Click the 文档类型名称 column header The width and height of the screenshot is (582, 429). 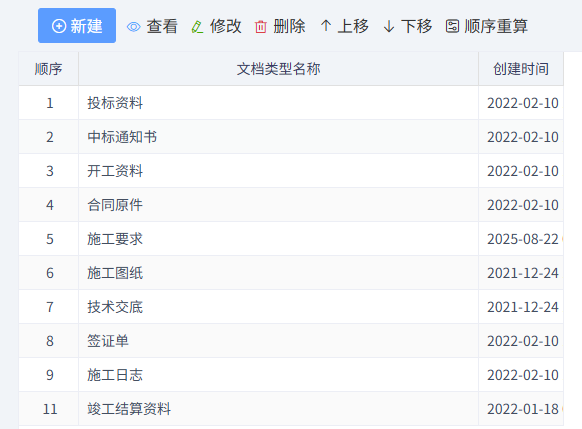pyautogui.click(x=278, y=69)
